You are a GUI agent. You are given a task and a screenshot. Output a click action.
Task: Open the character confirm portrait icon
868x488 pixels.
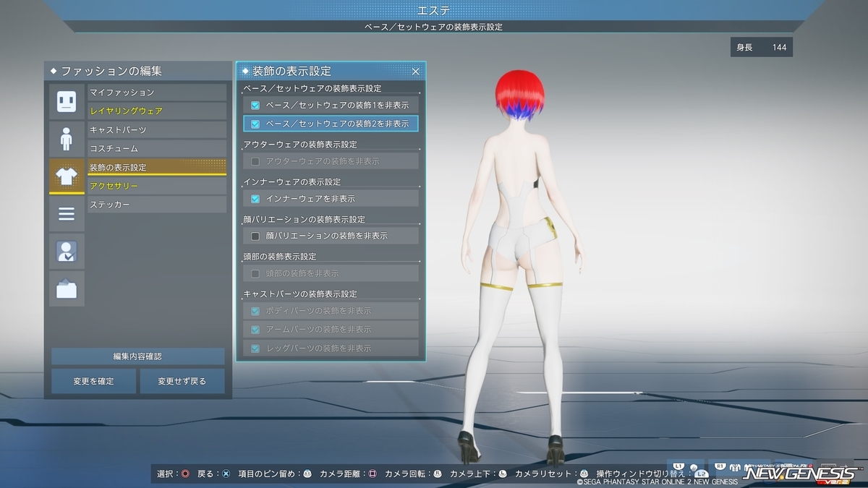(x=67, y=252)
